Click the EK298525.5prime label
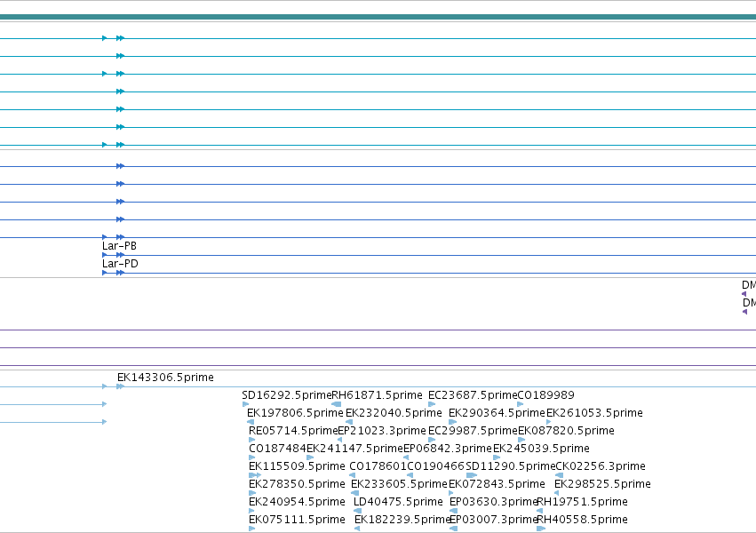756x533 pixels. click(602, 484)
